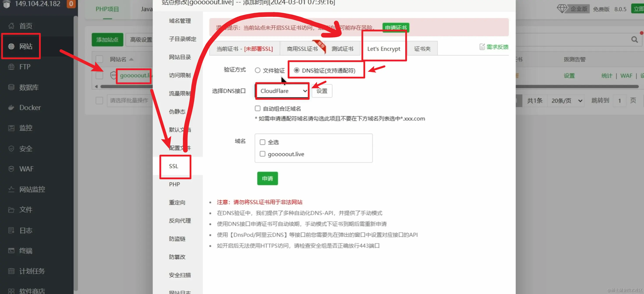Screen dimensions: 644x294
Task: Enable 自动组合泛域名 checkbox
Action: point(257,108)
